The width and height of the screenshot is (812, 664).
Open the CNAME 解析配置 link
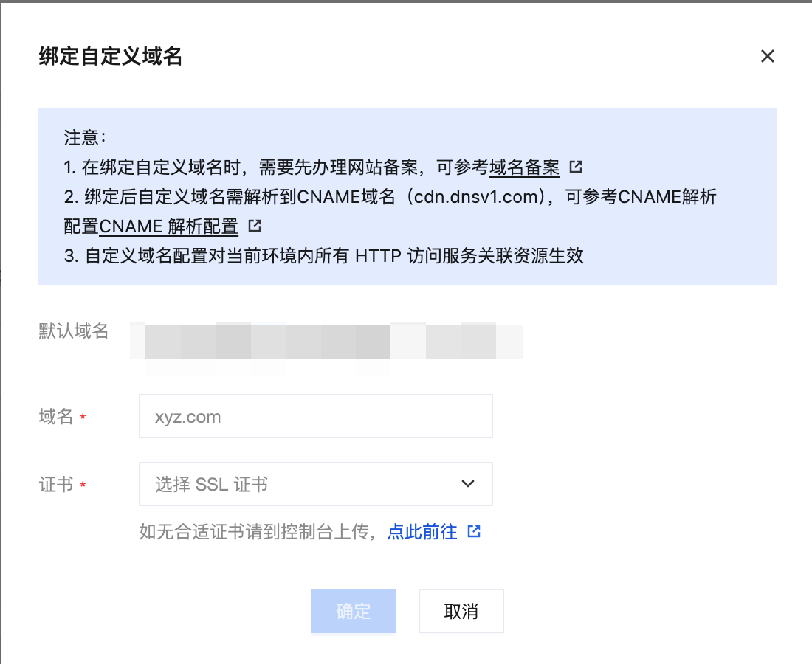[x=168, y=226]
